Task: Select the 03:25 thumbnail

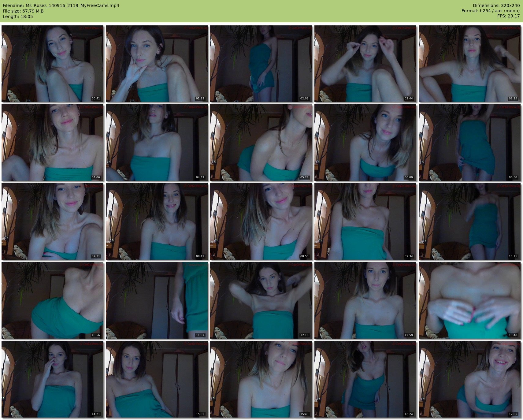Action: click(469, 64)
